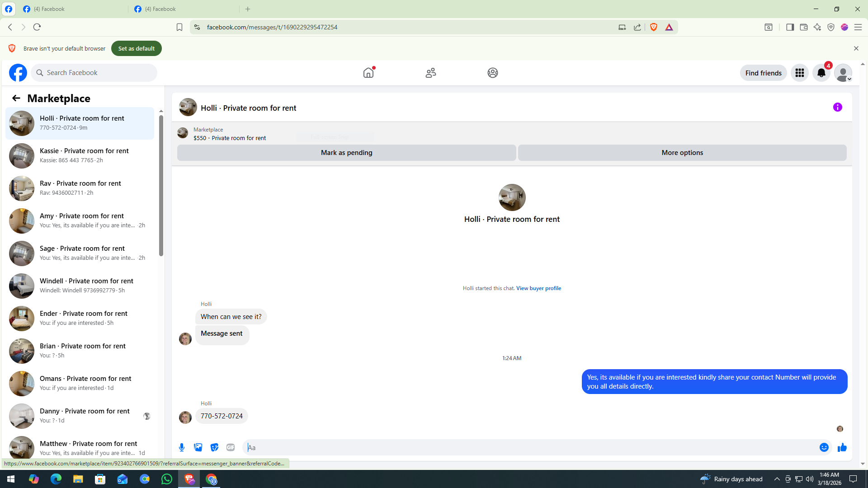Select Holli's phone number message 770-572-0724
Screen dimensions: 868x488
pyautogui.click(x=222, y=416)
